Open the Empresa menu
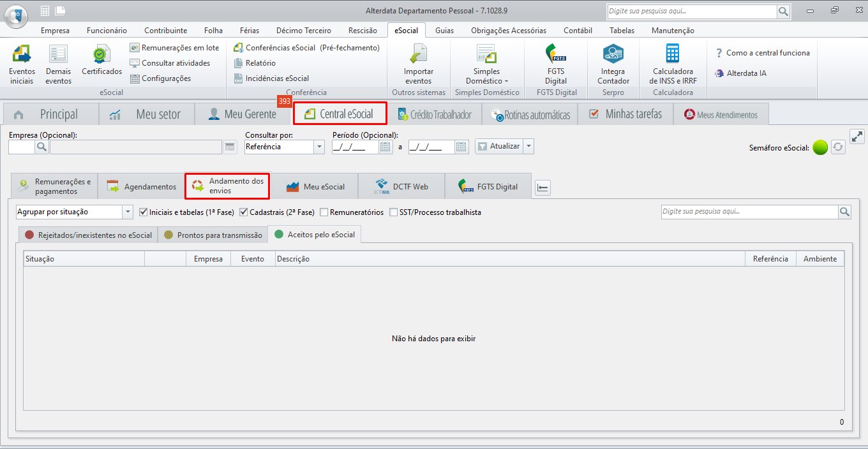 [x=55, y=30]
